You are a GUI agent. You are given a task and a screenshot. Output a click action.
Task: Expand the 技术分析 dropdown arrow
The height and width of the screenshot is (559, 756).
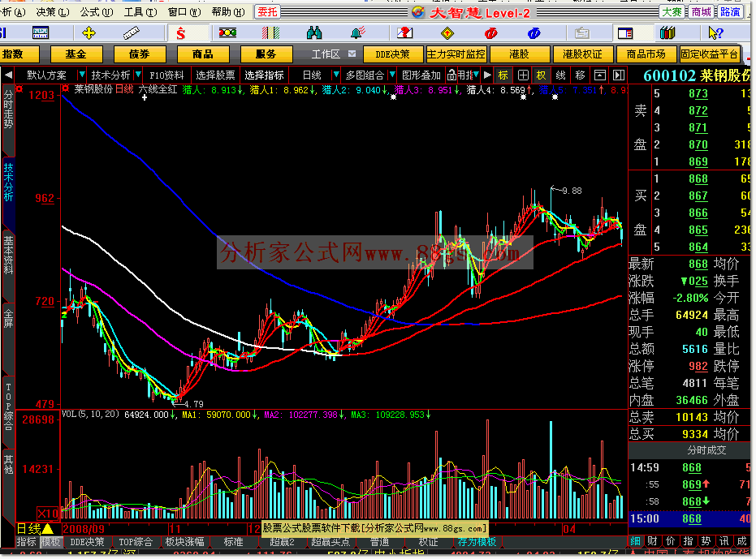pos(138,75)
